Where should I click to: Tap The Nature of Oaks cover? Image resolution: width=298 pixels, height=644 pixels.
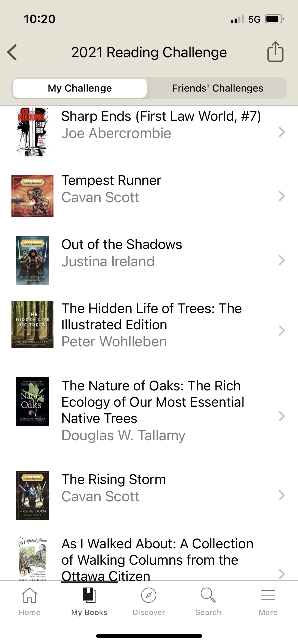pos(32,401)
